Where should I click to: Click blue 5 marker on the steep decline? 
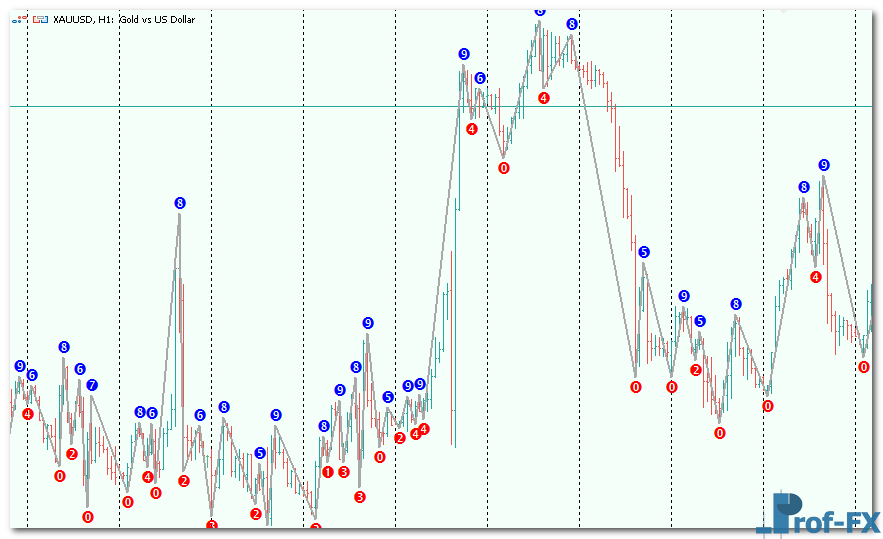point(644,252)
